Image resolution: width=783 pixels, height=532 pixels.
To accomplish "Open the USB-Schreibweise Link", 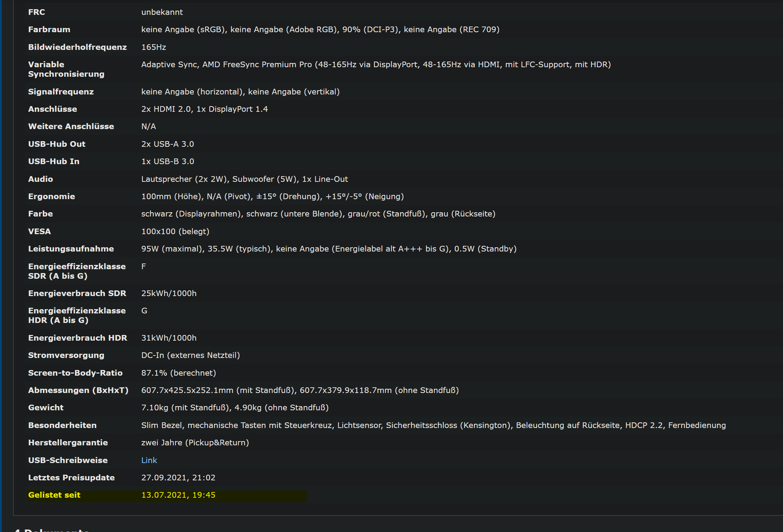I will (x=149, y=460).
